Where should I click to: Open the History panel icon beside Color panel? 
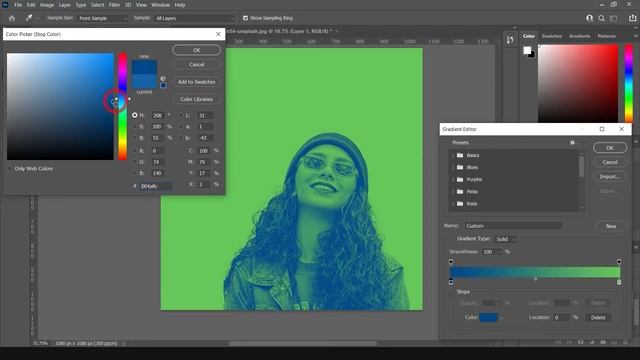point(510,40)
